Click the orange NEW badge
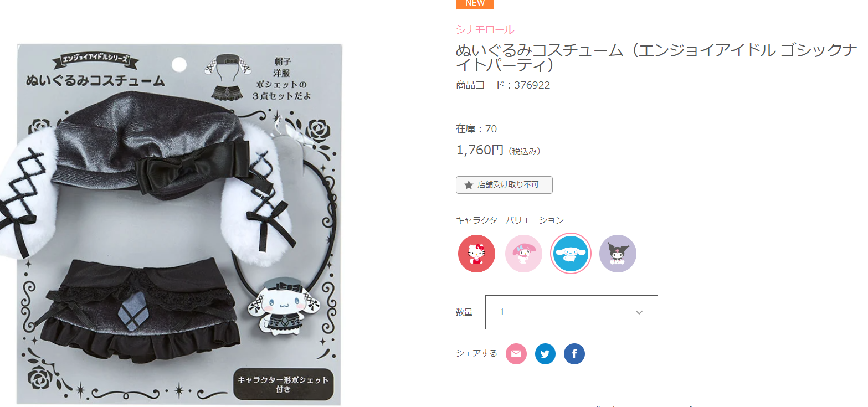This screenshot has height=407, width=868. click(x=475, y=3)
